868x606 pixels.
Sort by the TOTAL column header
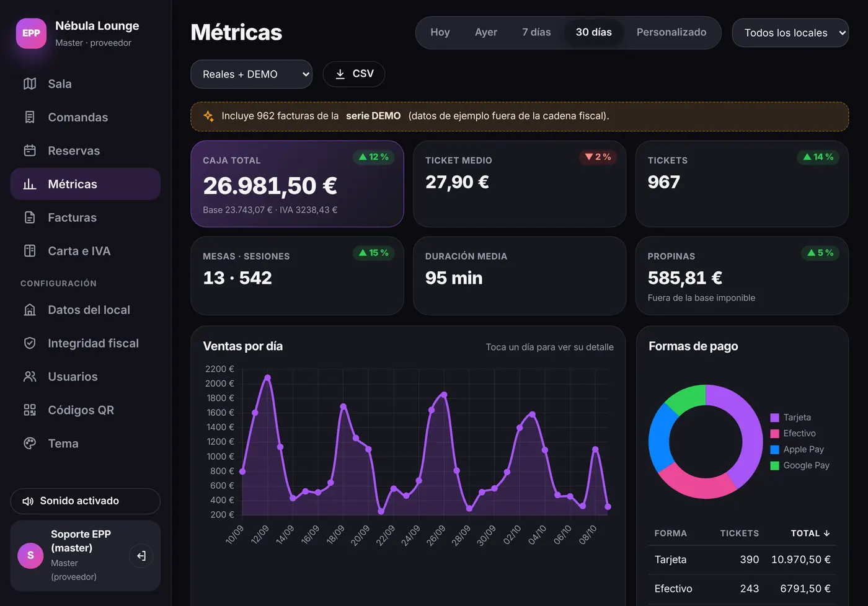810,534
